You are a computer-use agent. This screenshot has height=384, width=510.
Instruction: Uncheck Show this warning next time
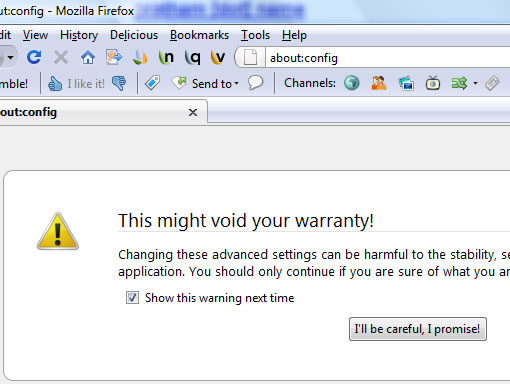point(132,297)
